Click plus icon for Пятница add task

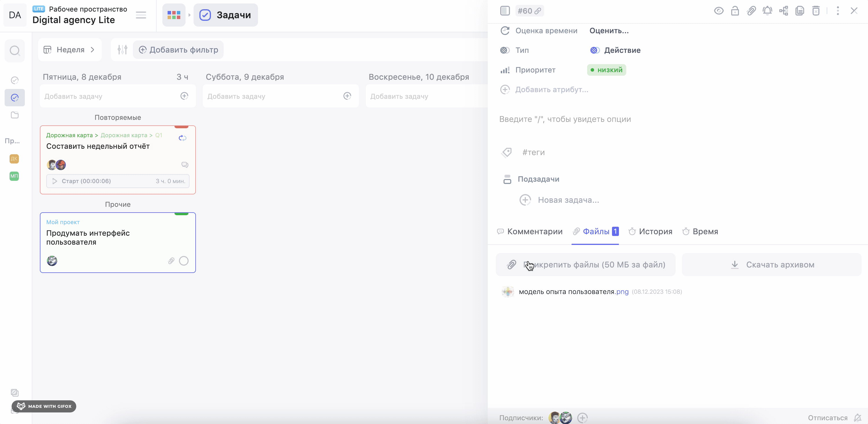pyautogui.click(x=184, y=96)
